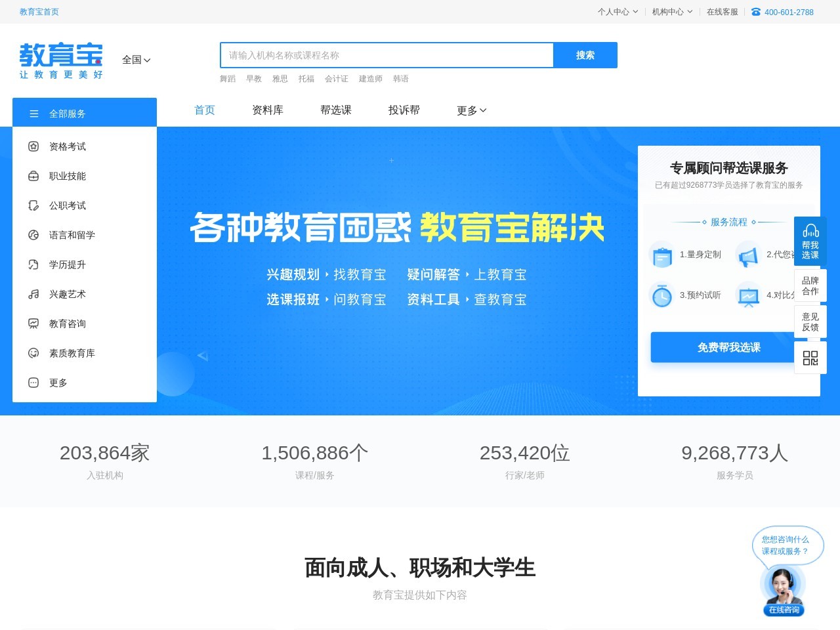The width and height of the screenshot is (840, 630).
Task: Open the QR code panel on right edge
Action: click(810, 358)
